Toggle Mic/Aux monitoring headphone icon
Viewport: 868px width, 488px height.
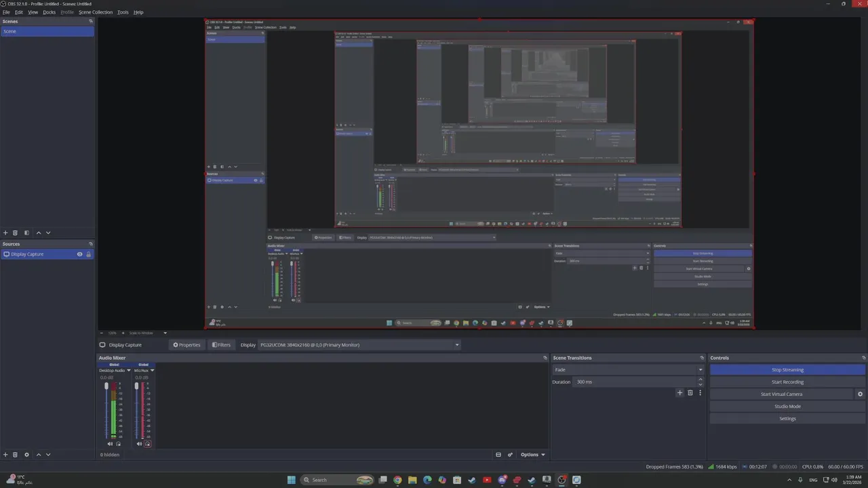coord(147,444)
